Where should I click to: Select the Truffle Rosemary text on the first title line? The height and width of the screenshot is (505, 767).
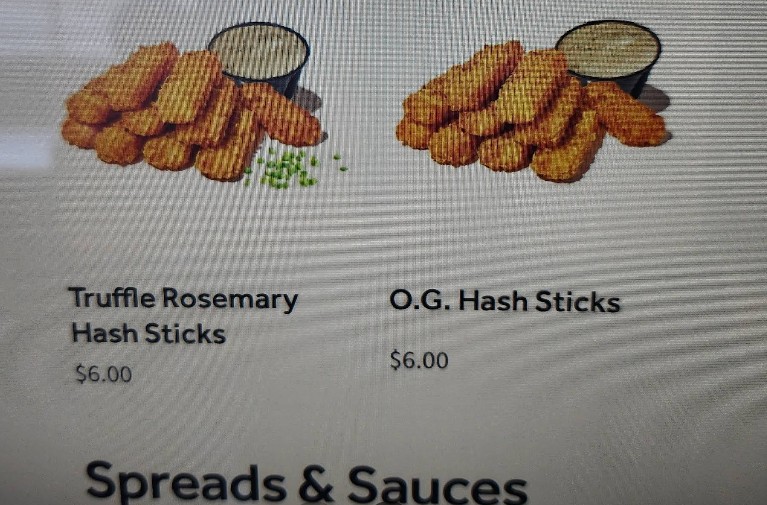[x=183, y=298]
